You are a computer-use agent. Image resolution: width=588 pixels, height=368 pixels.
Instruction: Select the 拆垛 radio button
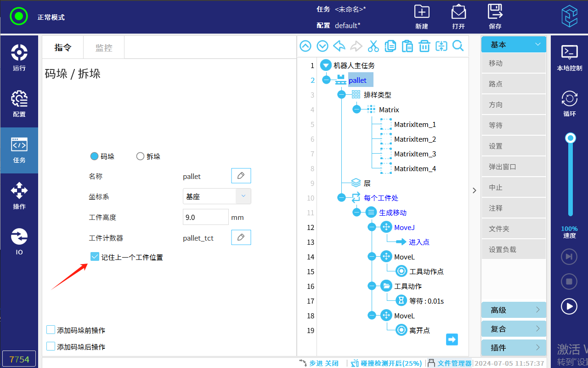point(141,156)
